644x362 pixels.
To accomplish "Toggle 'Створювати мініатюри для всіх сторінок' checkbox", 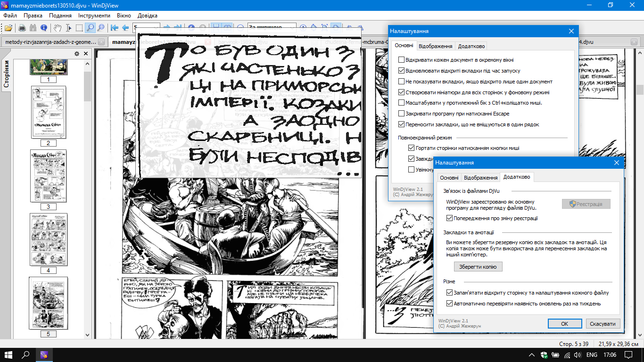I will (x=402, y=92).
